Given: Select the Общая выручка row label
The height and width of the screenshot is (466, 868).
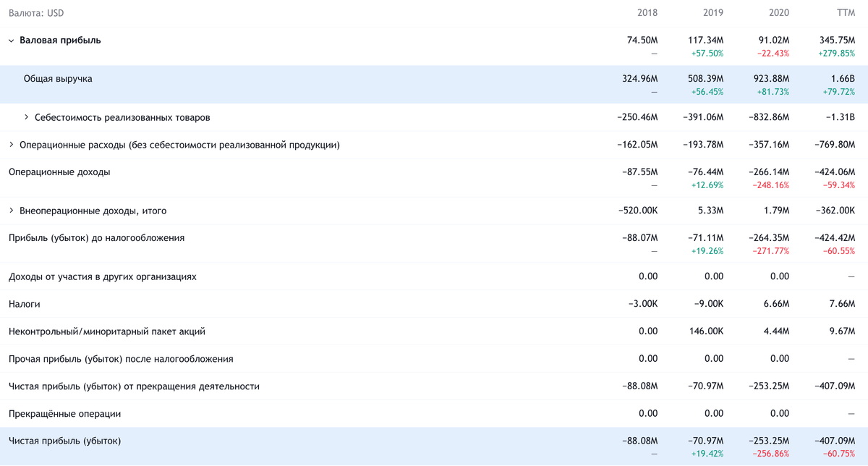Looking at the screenshot, I should pos(58,78).
